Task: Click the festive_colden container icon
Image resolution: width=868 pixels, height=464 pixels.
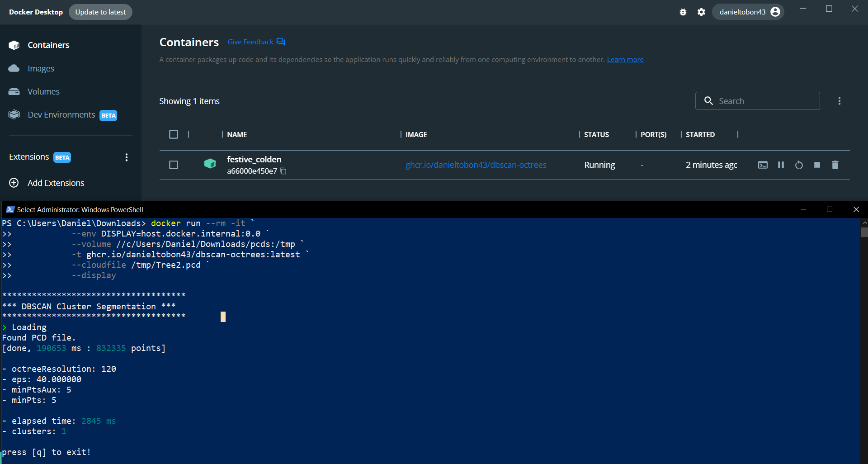Action: (x=210, y=164)
